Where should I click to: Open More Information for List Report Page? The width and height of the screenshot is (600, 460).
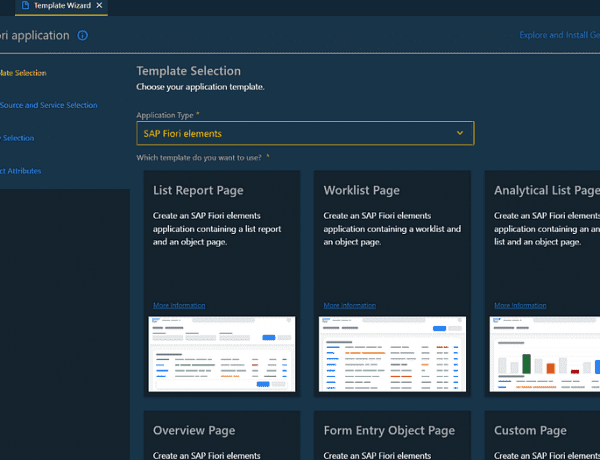click(179, 305)
